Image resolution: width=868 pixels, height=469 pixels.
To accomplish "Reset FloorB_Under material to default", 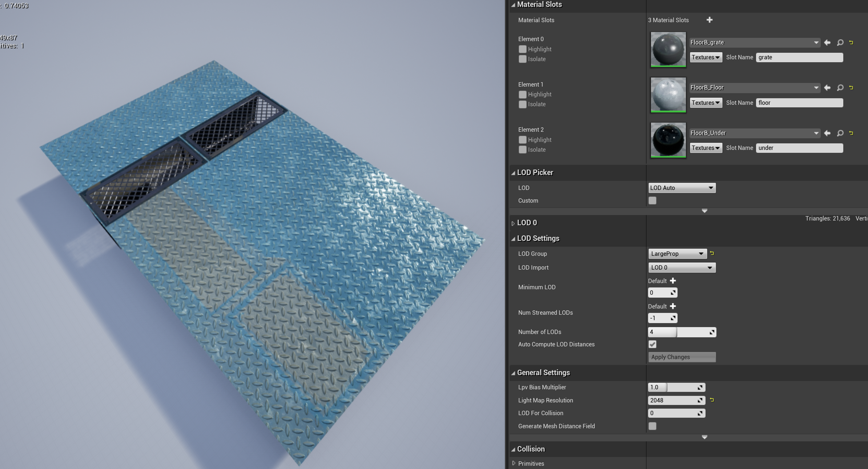I will click(x=851, y=133).
